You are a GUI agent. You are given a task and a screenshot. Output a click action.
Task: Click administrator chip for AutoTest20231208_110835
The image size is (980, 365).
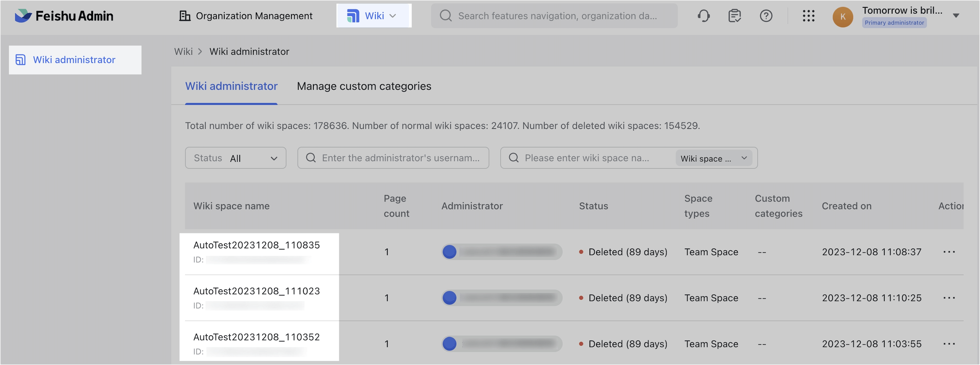click(x=502, y=252)
